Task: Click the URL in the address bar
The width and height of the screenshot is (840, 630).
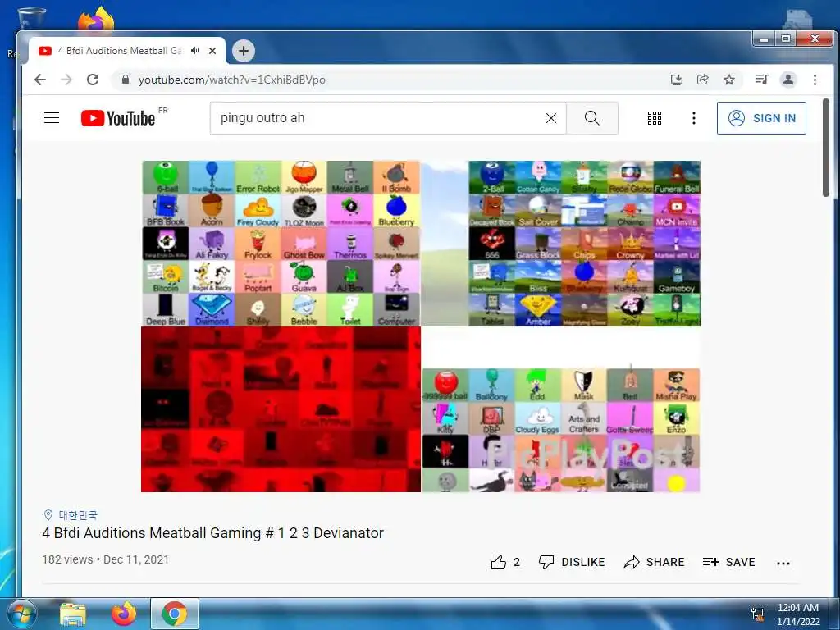Action: 232,80
